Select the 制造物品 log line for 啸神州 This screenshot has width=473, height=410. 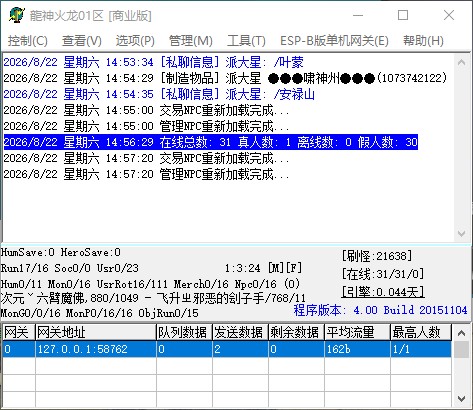[x=225, y=78]
